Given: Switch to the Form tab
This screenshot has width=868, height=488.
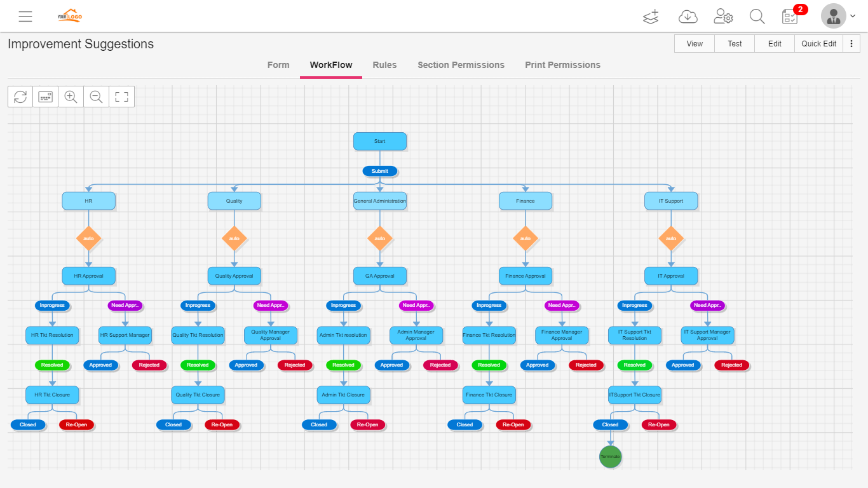Looking at the screenshot, I should [278, 65].
